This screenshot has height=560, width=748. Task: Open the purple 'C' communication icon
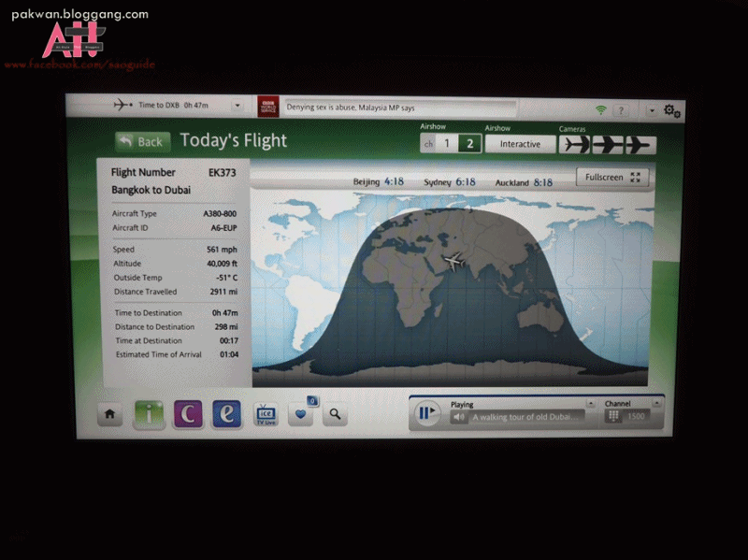[x=188, y=414]
